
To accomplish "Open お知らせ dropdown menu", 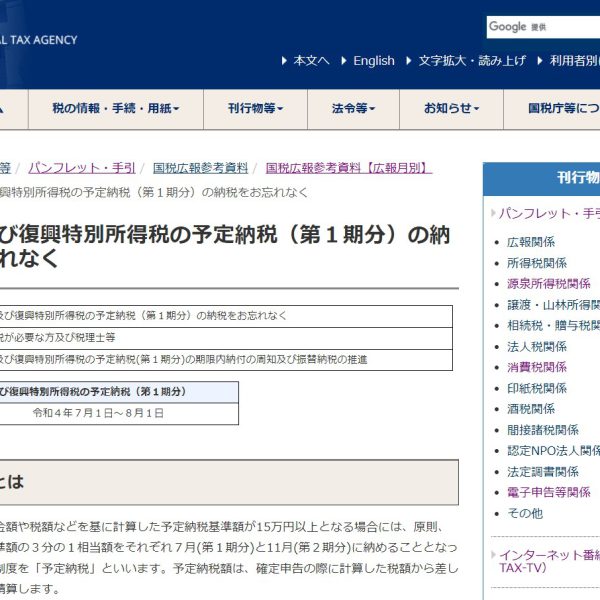I will pyautogui.click(x=451, y=109).
